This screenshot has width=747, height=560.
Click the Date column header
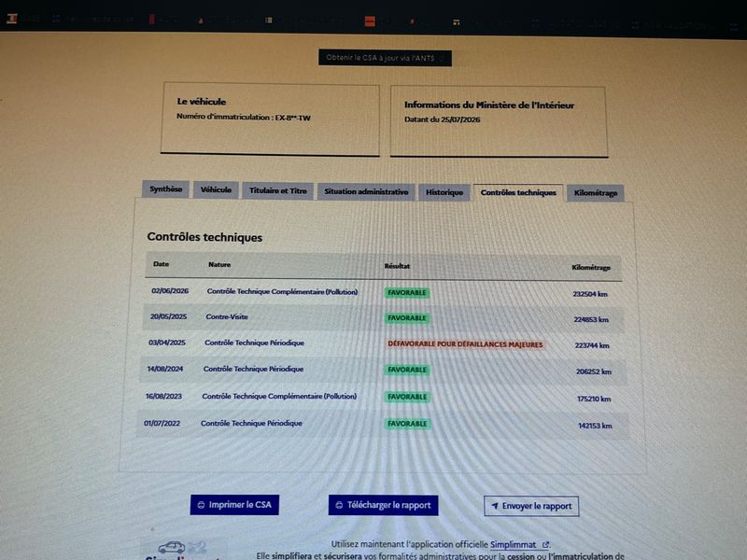coord(161,264)
